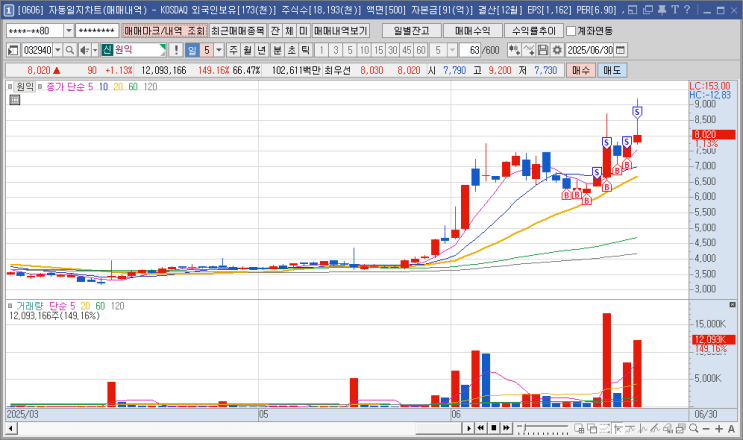Viewport: 743px width, 440px height.
Task: Click the left scroll arrow at bottom left
Action: pos(10,429)
